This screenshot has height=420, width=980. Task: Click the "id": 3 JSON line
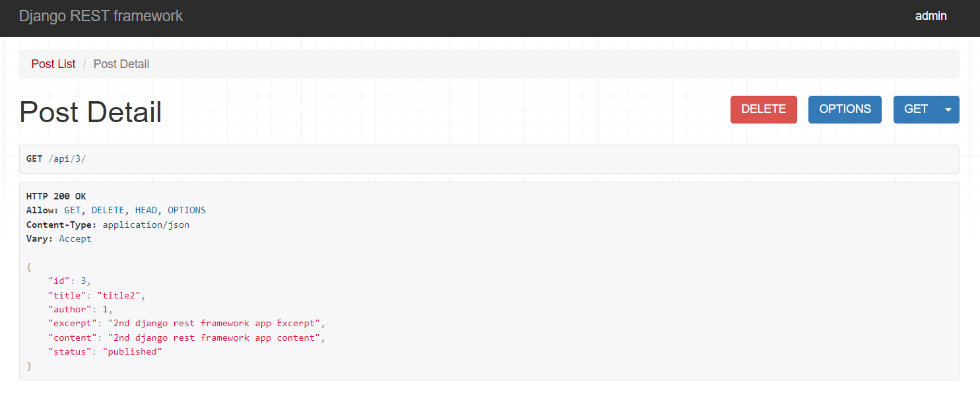pos(69,281)
